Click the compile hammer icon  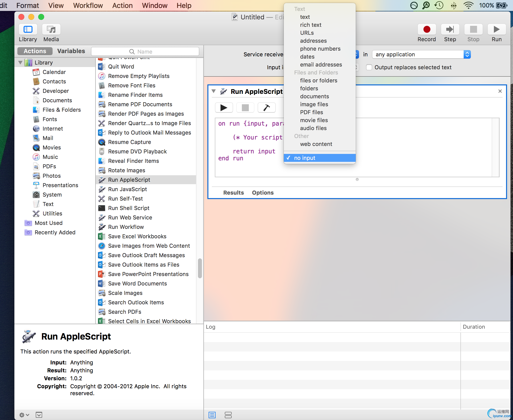[x=266, y=108]
